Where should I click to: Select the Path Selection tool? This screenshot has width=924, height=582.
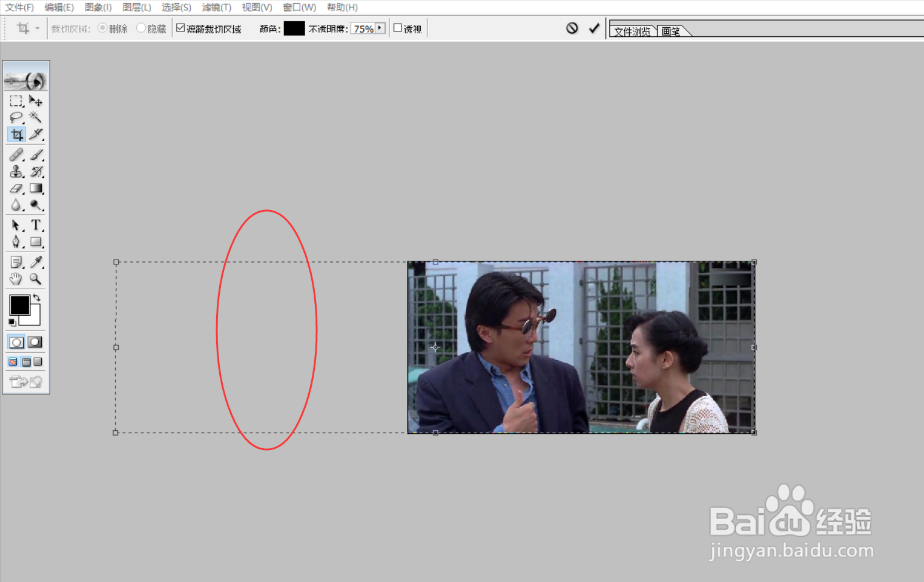coord(16,225)
